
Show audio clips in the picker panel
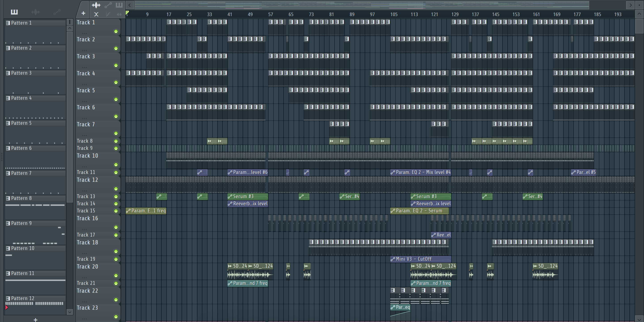[36, 12]
